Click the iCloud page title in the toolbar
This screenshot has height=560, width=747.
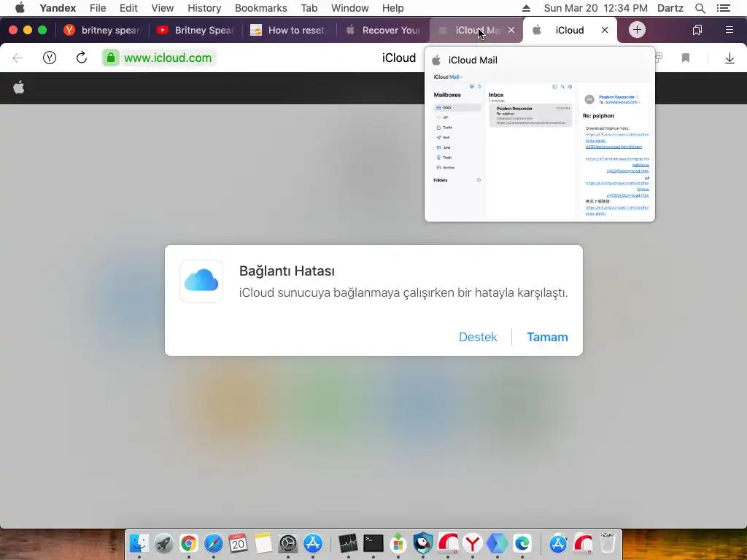click(399, 58)
